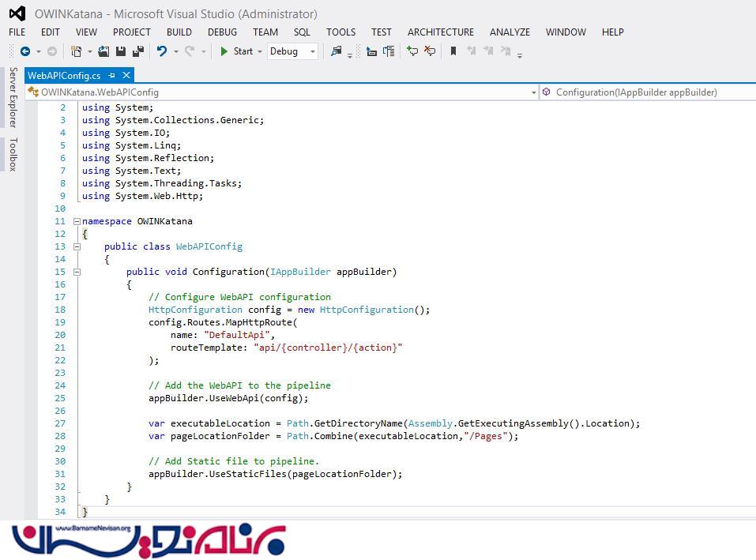756x560 pixels.
Task: Collapse the Configuration method outline
Action: 77,272
